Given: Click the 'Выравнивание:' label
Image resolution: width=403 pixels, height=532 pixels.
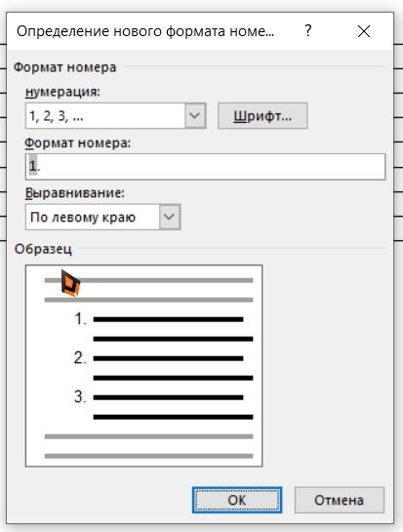Looking at the screenshot, I should [75, 193].
